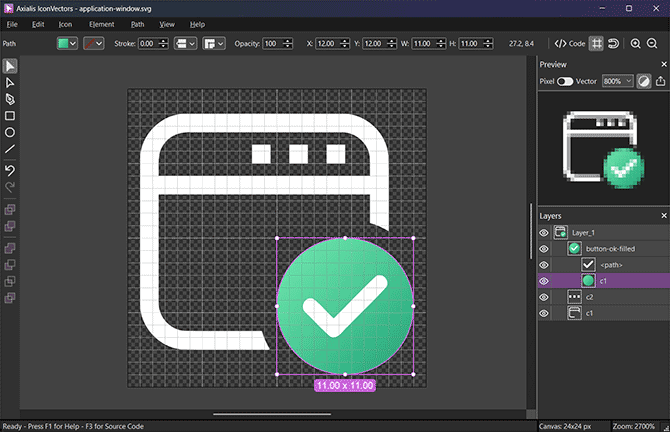
Task: Select the Ellipse shape tool
Action: [10, 132]
